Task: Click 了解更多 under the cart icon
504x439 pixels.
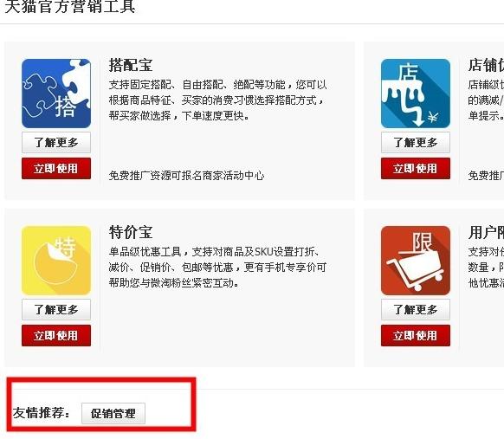Action: click(x=416, y=309)
